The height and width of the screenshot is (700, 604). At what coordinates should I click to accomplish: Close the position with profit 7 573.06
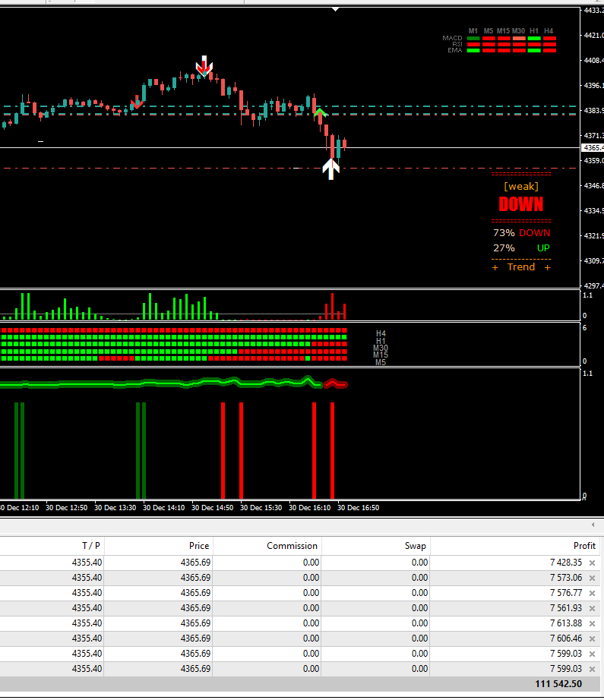tap(592, 578)
